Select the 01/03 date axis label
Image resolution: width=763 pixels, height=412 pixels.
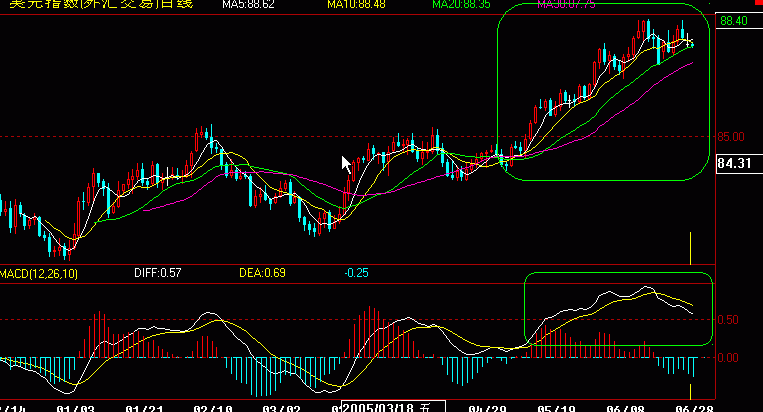(x=75, y=408)
